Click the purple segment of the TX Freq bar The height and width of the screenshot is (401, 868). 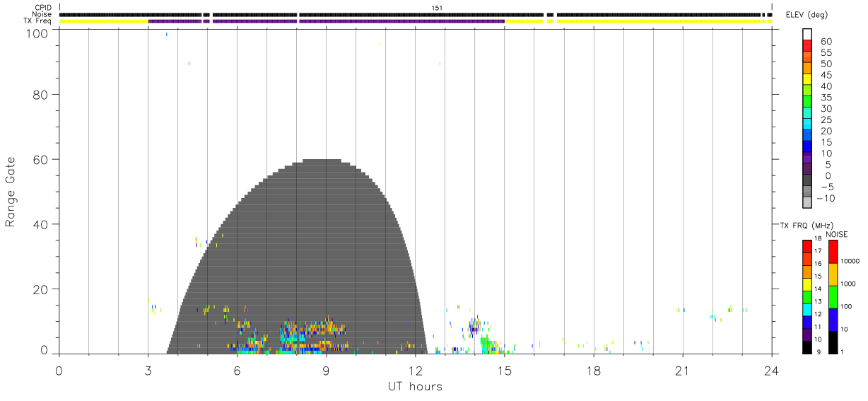(326, 21)
